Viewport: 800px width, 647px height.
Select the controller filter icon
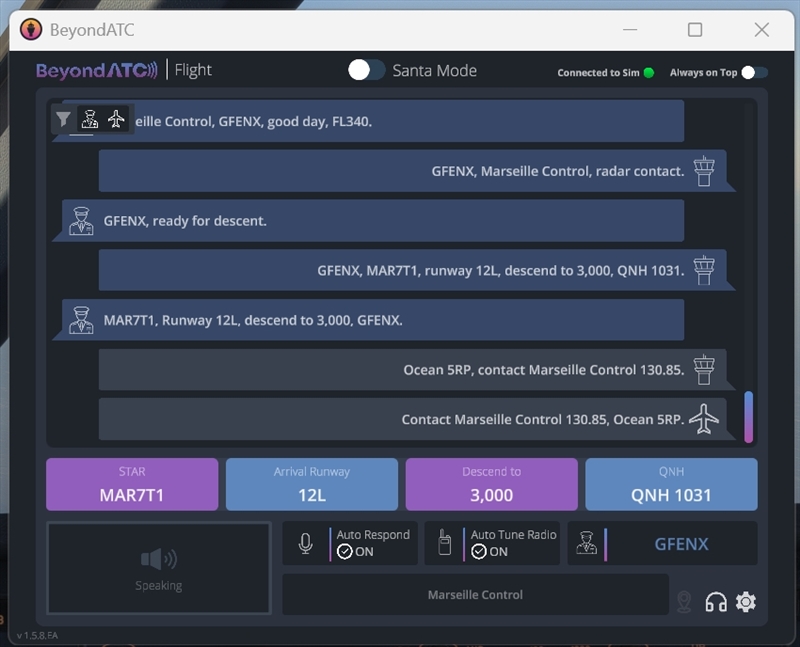[89, 119]
